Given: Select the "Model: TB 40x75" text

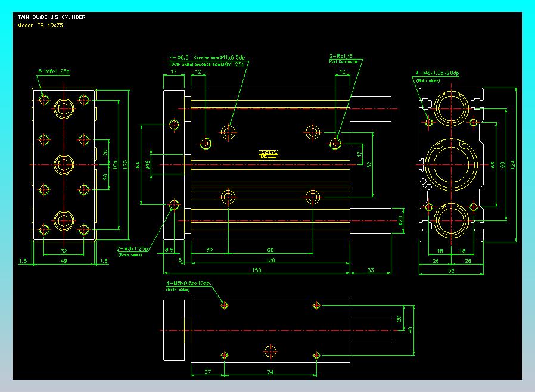Looking at the screenshot, I should 41,26.
